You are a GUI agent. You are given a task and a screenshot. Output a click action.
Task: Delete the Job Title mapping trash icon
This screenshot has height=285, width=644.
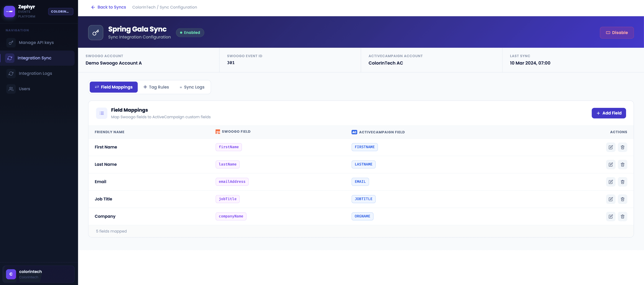click(623, 199)
